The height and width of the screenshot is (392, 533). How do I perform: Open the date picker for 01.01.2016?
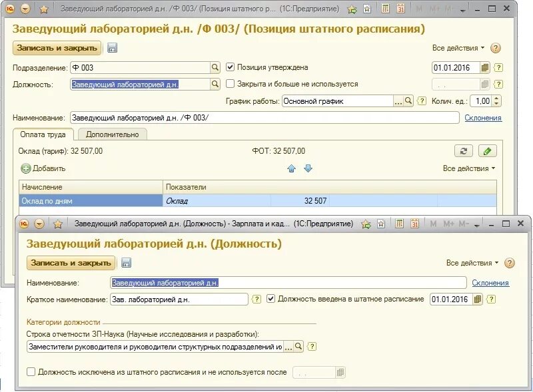(485, 68)
